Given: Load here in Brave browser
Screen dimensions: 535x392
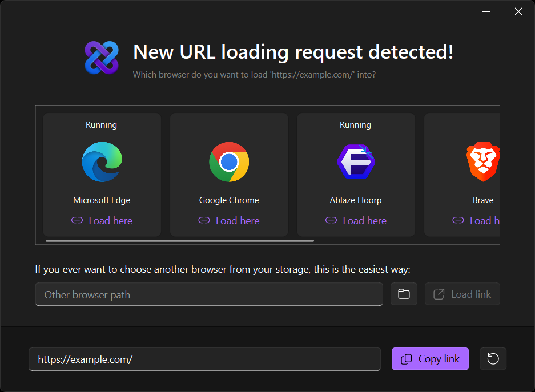Looking at the screenshot, I should tap(476, 221).
